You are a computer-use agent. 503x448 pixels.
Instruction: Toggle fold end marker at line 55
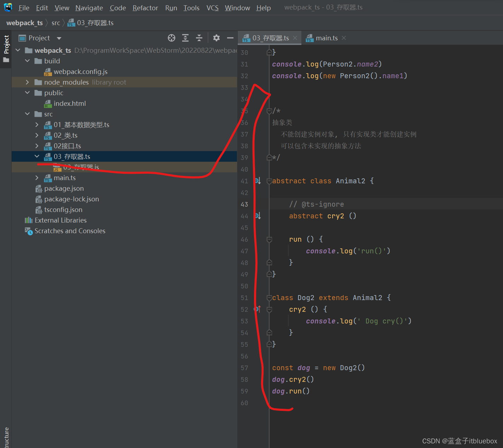[269, 344]
